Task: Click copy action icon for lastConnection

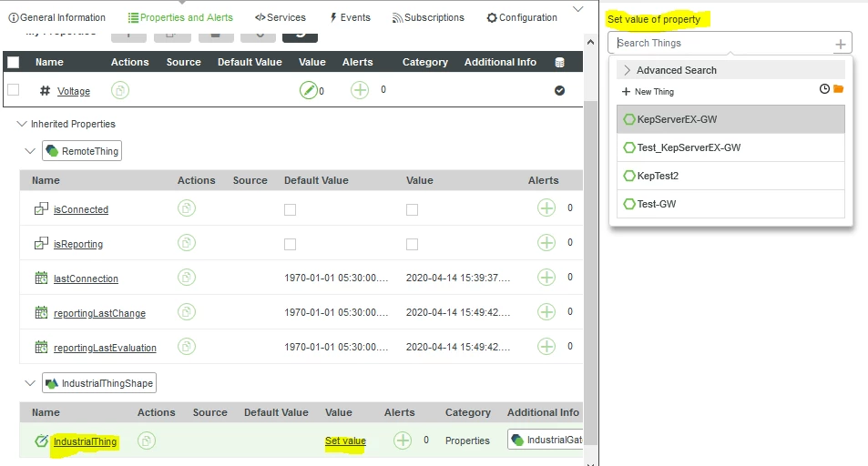Action: [187, 278]
